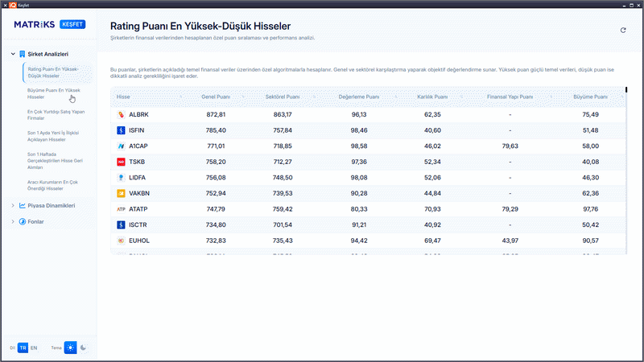The image size is (644, 362).
Task: Expand the Fonlar section chevron
Action: (12, 221)
